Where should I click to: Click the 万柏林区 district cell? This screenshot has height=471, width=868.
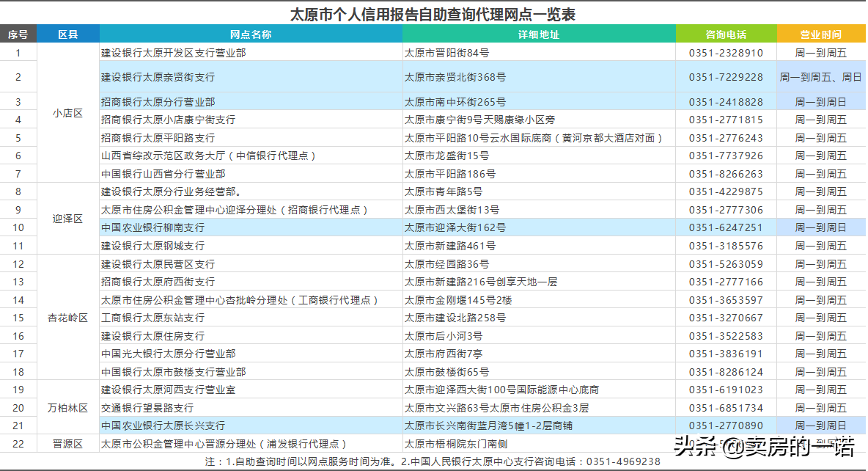coord(68,407)
